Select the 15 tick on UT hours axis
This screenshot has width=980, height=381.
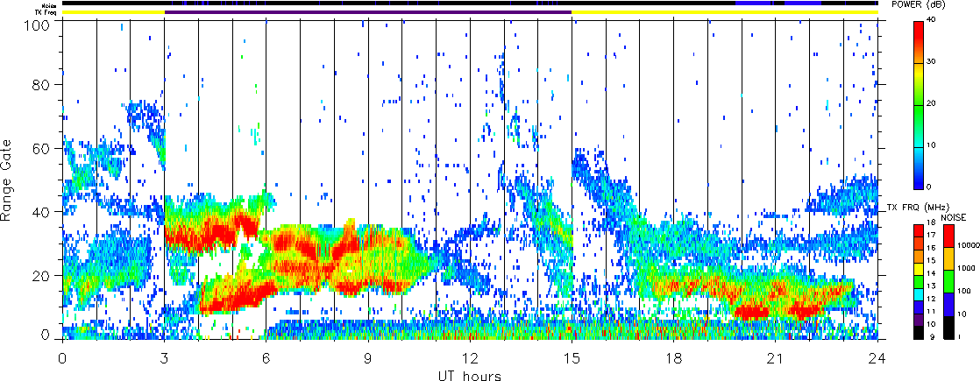click(x=572, y=358)
